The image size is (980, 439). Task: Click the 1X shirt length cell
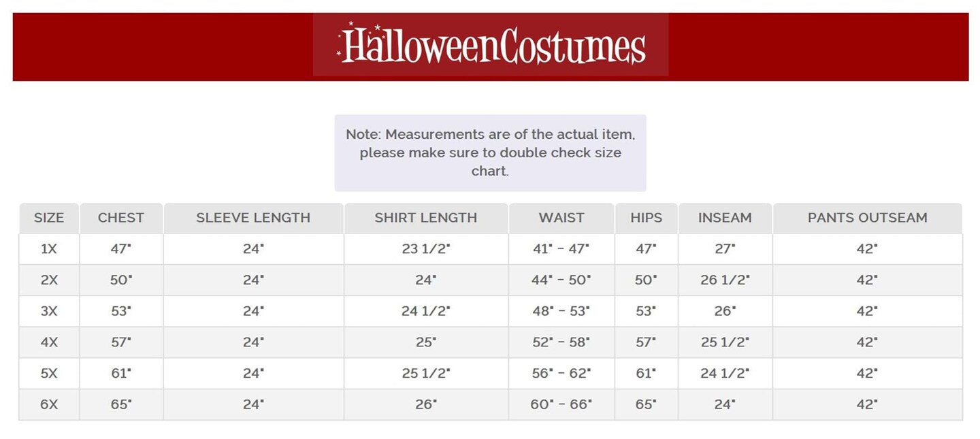[x=426, y=249]
